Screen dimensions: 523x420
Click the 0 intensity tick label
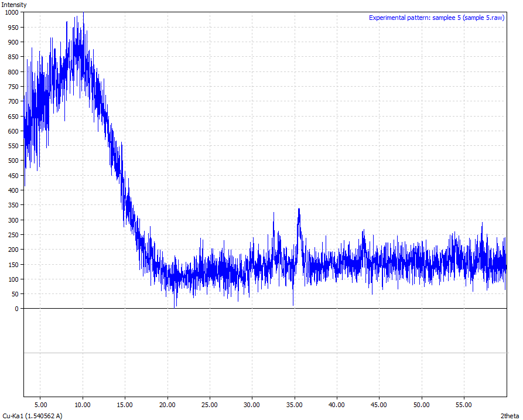(x=17, y=309)
